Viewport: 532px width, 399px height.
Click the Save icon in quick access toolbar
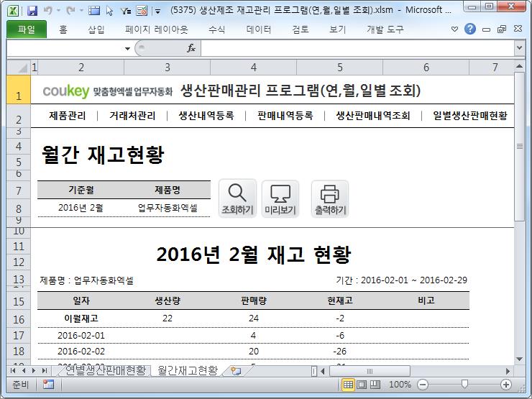pos(32,11)
